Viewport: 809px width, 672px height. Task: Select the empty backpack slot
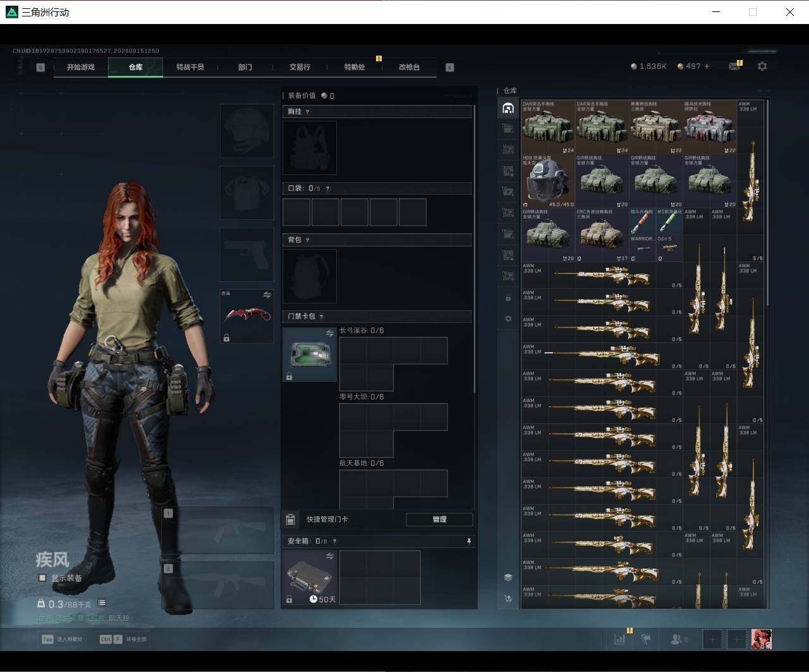pos(310,276)
